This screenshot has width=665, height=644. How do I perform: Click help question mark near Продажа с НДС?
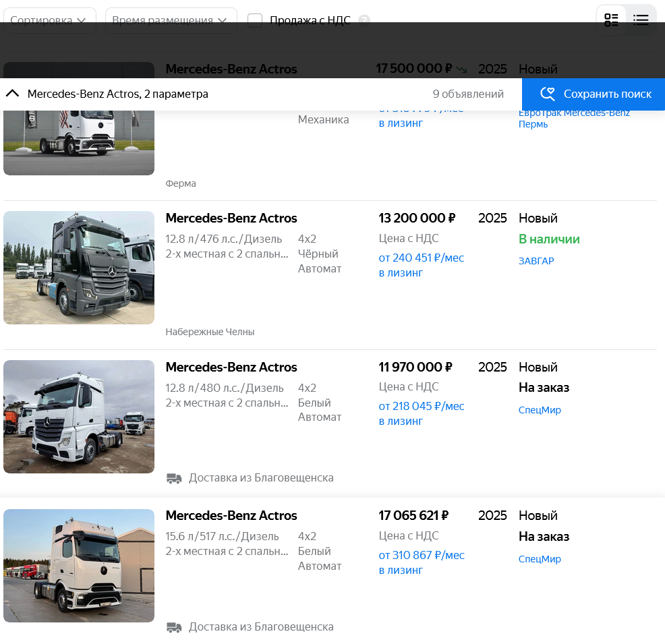364,20
